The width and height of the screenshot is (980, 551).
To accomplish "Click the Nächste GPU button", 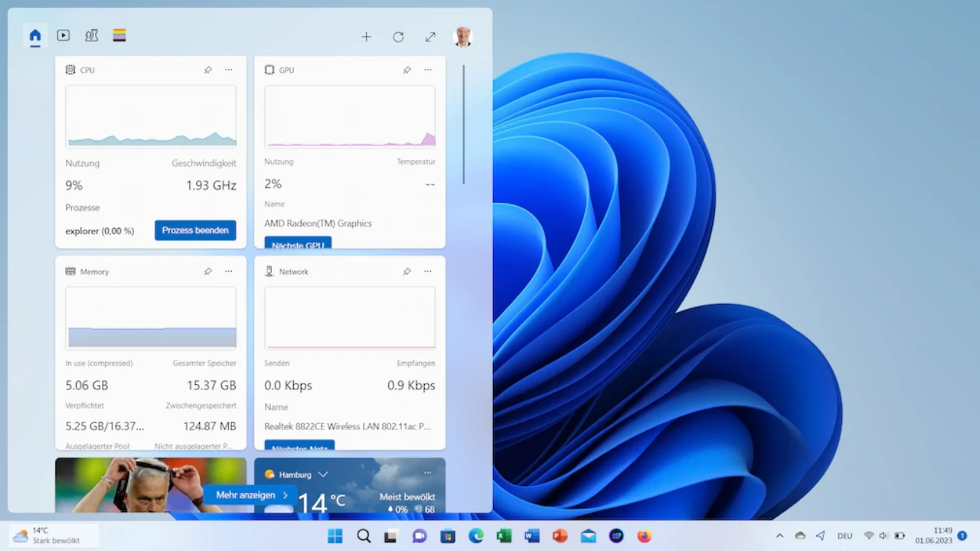I will point(298,243).
